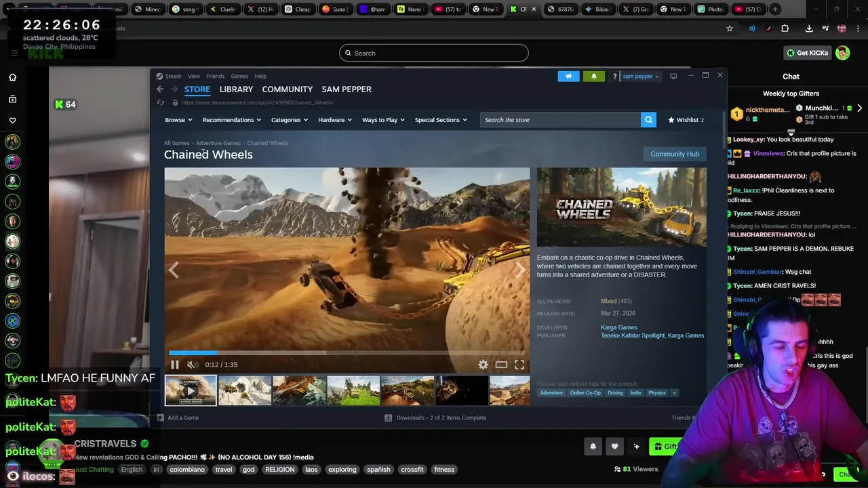Open a new browser tab

pos(775,9)
